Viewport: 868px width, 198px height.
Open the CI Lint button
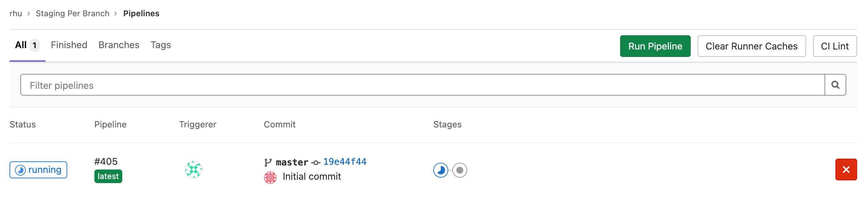click(x=835, y=46)
